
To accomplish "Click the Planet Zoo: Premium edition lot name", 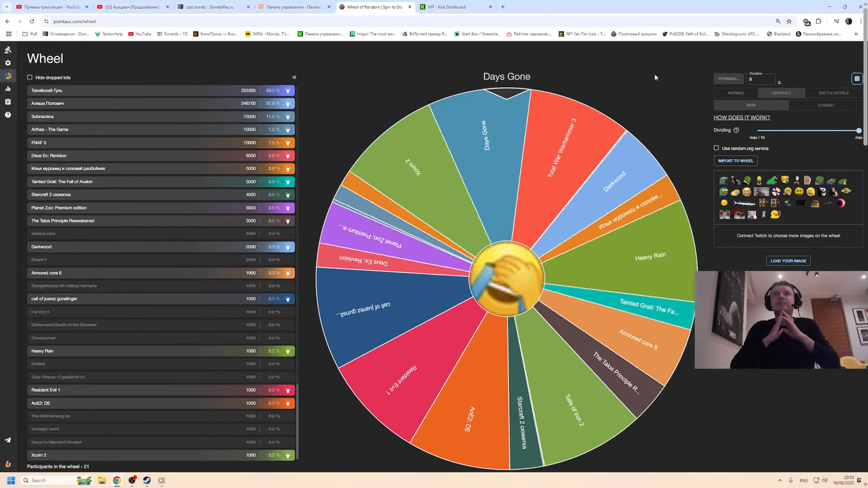I will pyautogui.click(x=59, y=208).
